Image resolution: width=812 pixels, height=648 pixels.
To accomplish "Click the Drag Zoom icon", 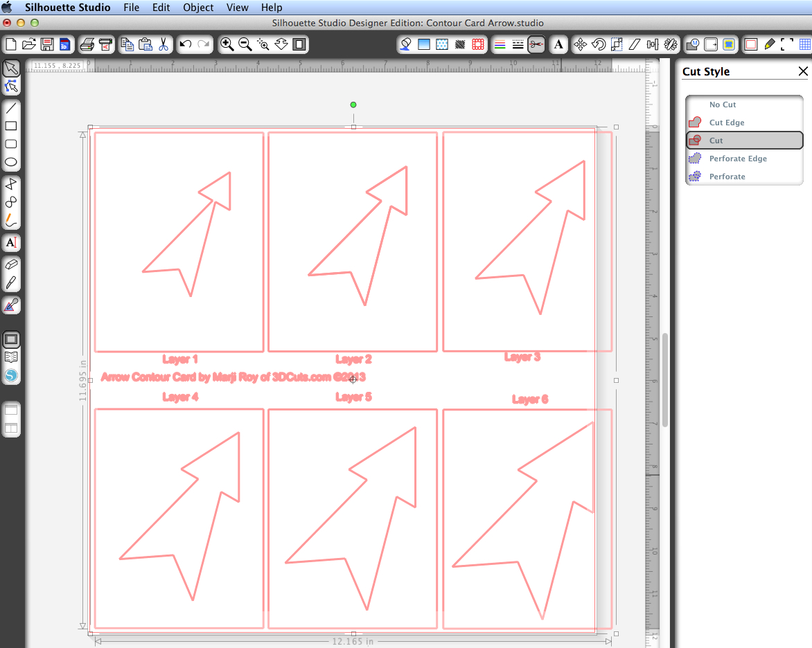I will pos(281,44).
